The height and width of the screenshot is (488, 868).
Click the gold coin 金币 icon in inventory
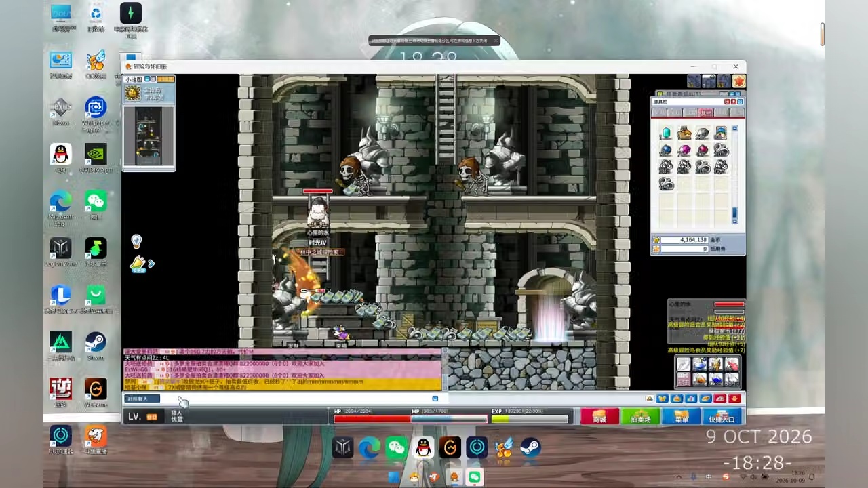656,240
